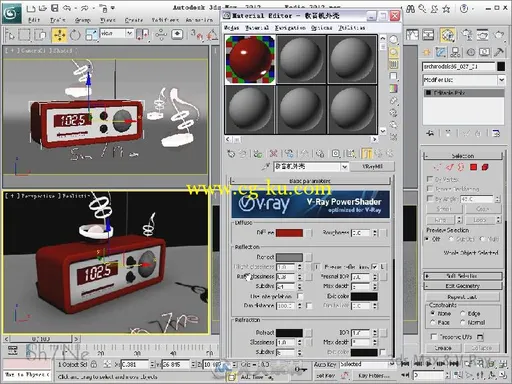Image resolution: width=512 pixels, height=384 pixels.
Task: Open the Curve Editor toolbar icon
Action: point(412,35)
